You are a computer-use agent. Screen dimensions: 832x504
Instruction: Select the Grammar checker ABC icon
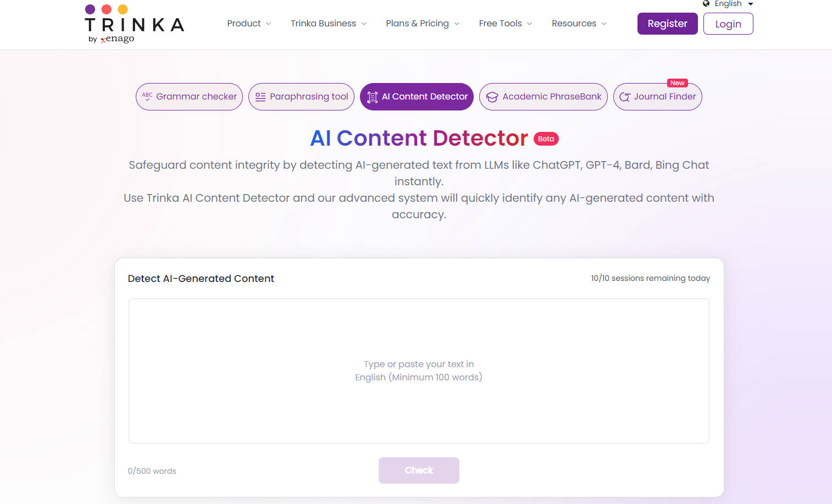point(147,96)
